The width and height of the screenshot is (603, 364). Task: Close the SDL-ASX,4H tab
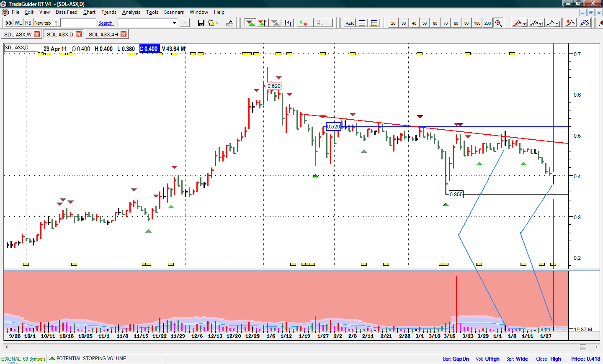pos(124,34)
